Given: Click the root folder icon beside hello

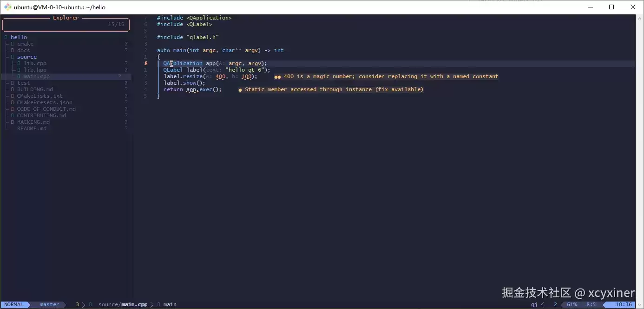Looking at the screenshot, I should coord(6,37).
